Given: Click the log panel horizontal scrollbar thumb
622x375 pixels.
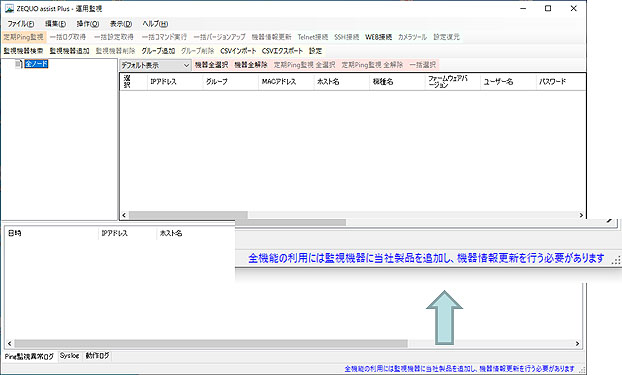Looking at the screenshot, I should [211, 344].
